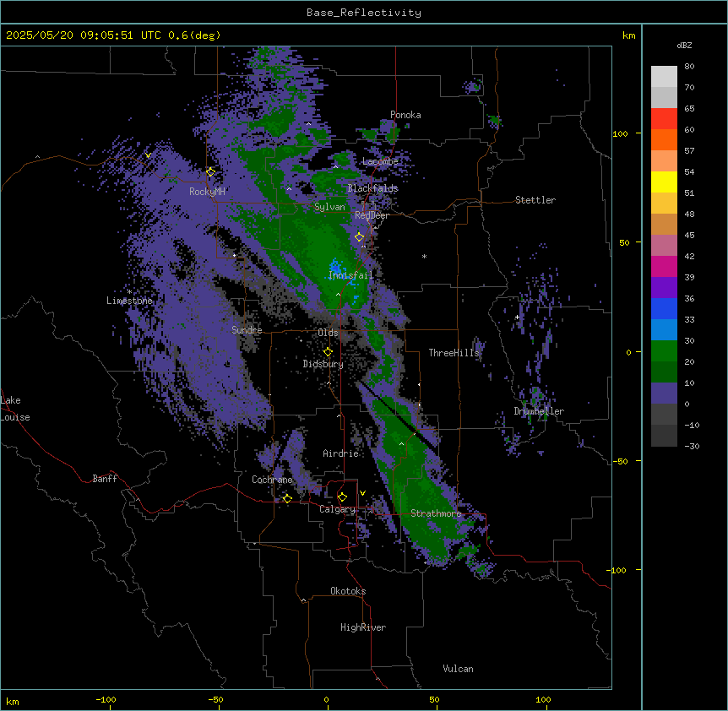This screenshot has width=728, height=711.
Task: Click the Strathmore label
Action: 436,513
